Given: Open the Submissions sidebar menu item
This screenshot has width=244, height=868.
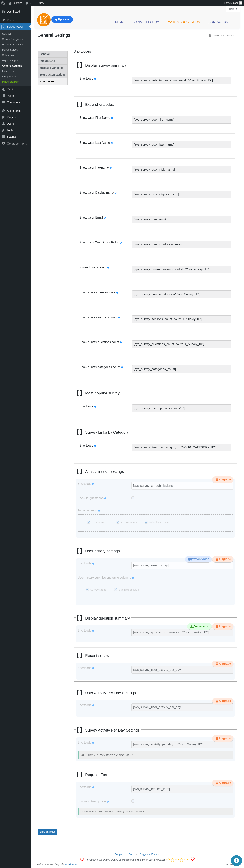Looking at the screenshot, I should pyautogui.click(x=10, y=55).
